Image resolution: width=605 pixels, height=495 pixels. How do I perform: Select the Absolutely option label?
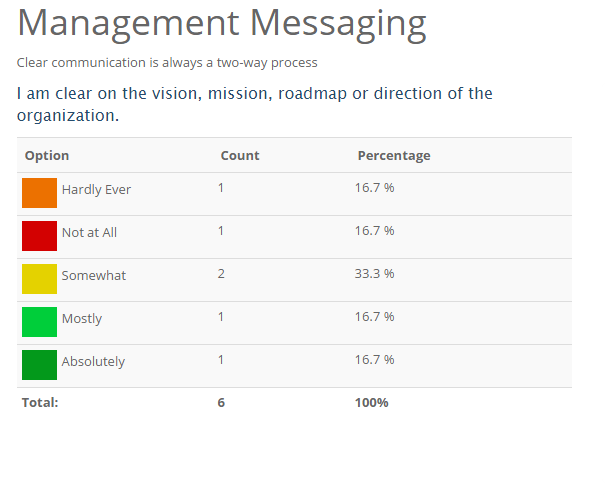[93, 362]
